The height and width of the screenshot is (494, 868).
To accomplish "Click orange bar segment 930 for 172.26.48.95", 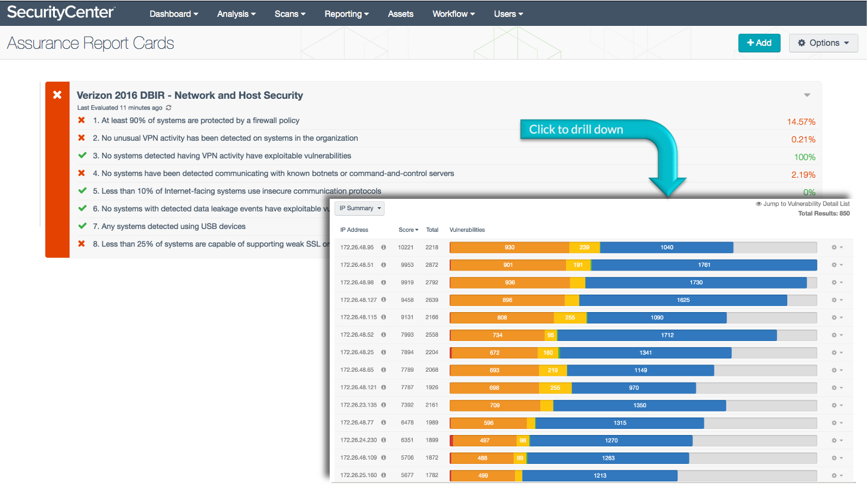I will coord(510,247).
